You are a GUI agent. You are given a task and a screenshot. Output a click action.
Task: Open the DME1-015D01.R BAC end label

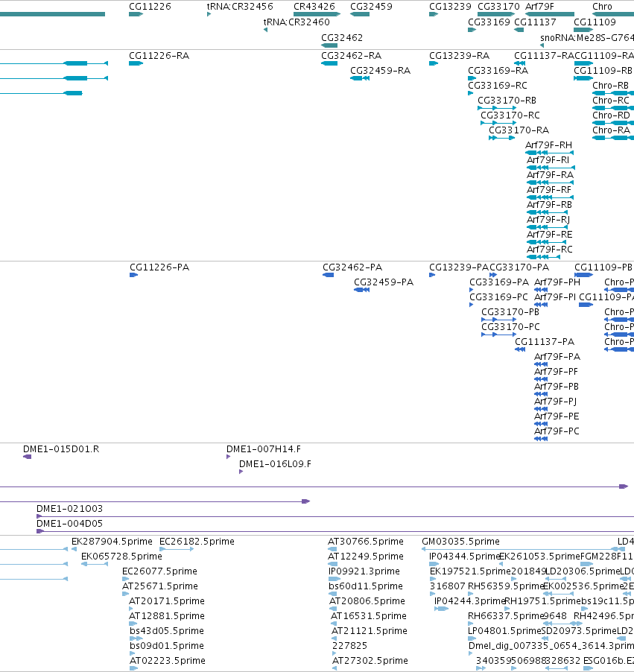[x=61, y=449]
